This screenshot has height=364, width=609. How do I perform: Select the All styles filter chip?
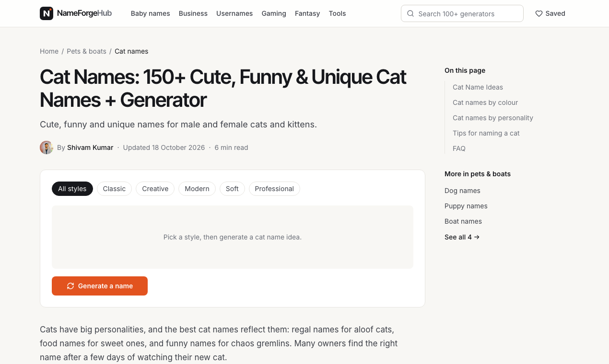72,189
